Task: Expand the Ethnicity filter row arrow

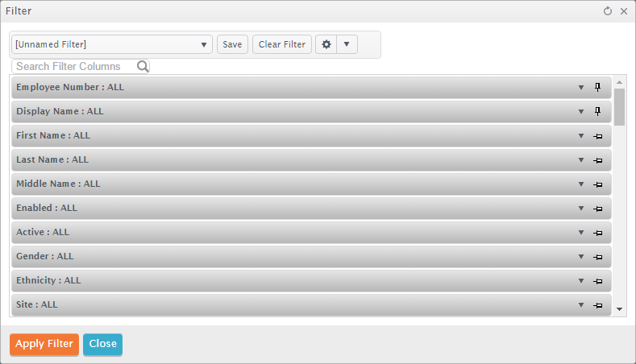Action: click(581, 281)
